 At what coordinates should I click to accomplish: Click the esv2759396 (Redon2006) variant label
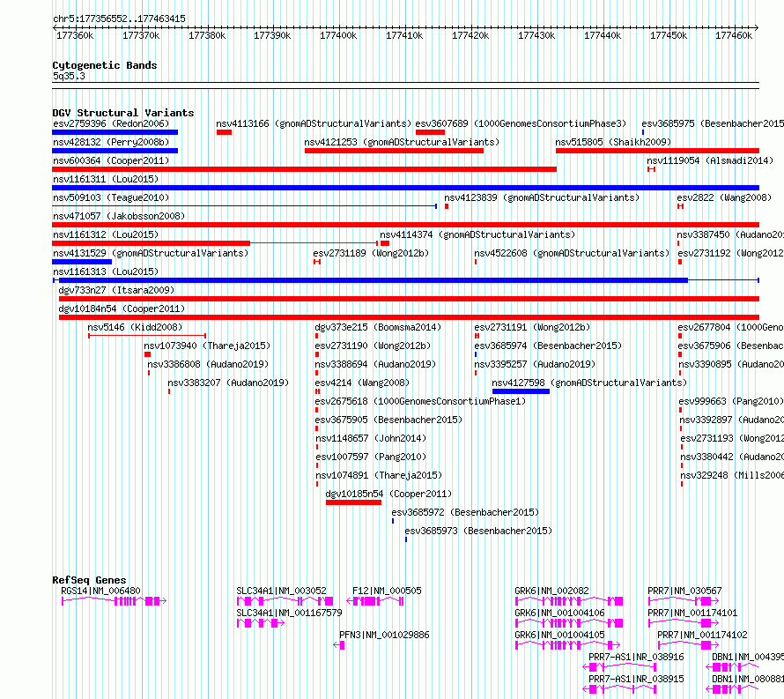(111, 123)
